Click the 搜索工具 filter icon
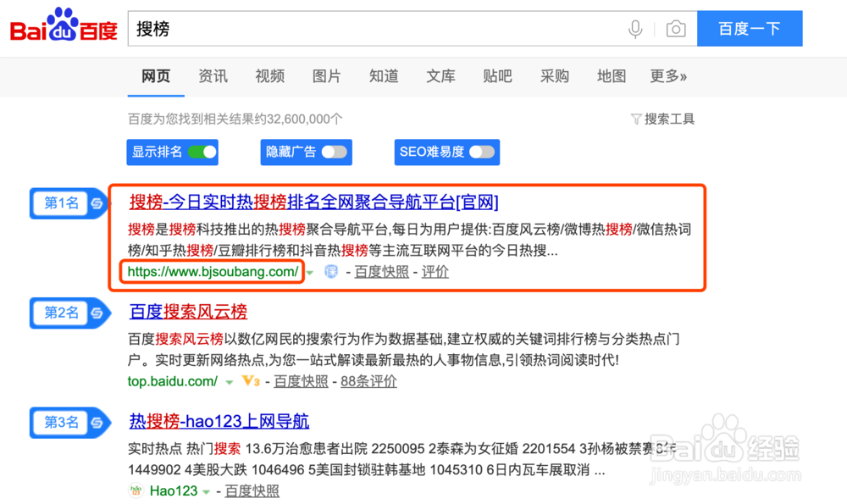847x504 pixels. pyautogui.click(x=636, y=119)
